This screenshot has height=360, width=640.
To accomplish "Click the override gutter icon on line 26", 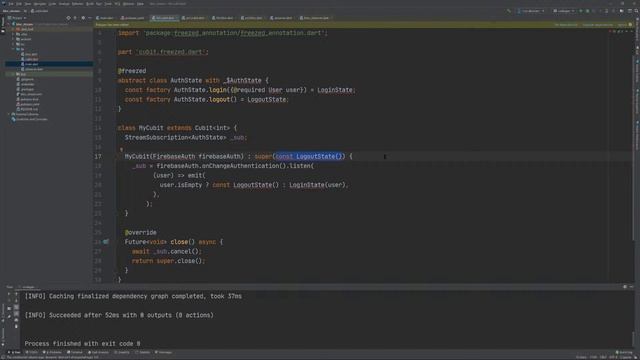I will (x=106, y=242).
